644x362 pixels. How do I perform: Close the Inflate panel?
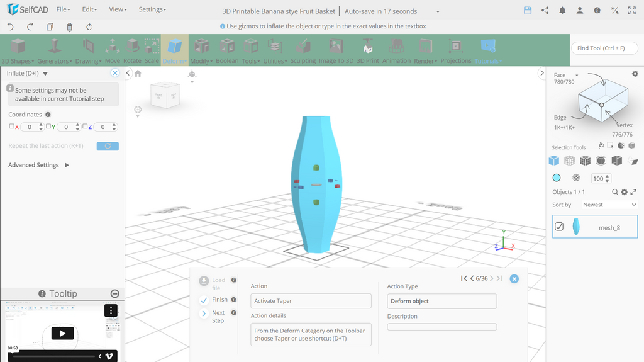(x=115, y=73)
